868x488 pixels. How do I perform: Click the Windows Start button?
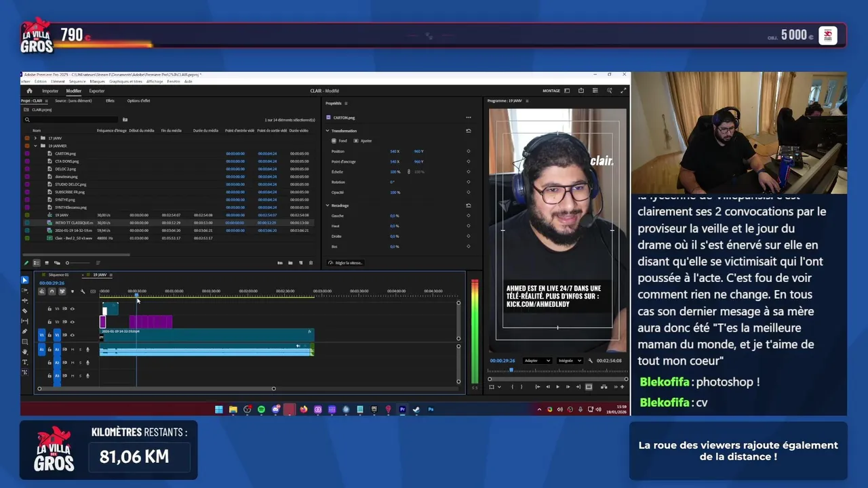[x=218, y=409]
